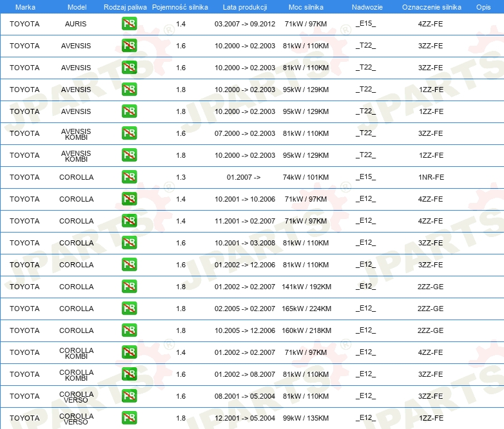Screen dimensions: 504x429
Task: Click fuel icon for Corolla 1.3 1NR-FE
Action: tap(129, 177)
